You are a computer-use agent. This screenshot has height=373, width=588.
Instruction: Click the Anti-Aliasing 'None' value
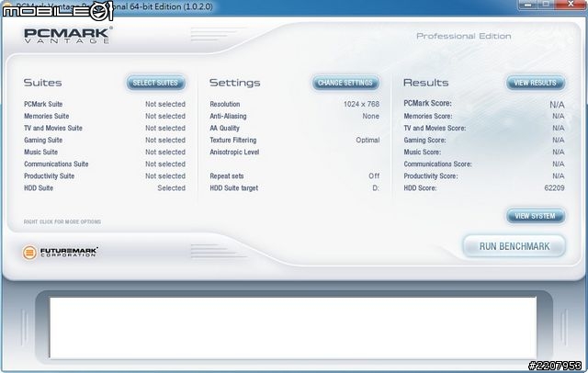(x=371, y=116)
